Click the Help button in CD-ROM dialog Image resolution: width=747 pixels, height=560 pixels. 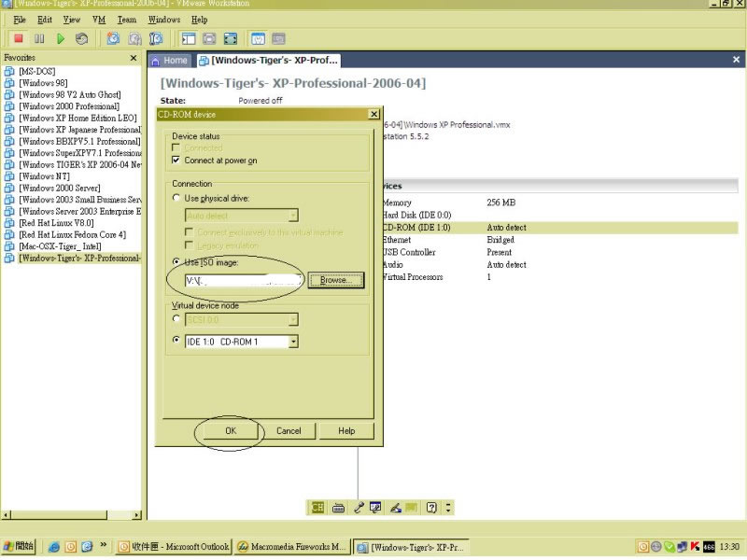pos(346,430)
